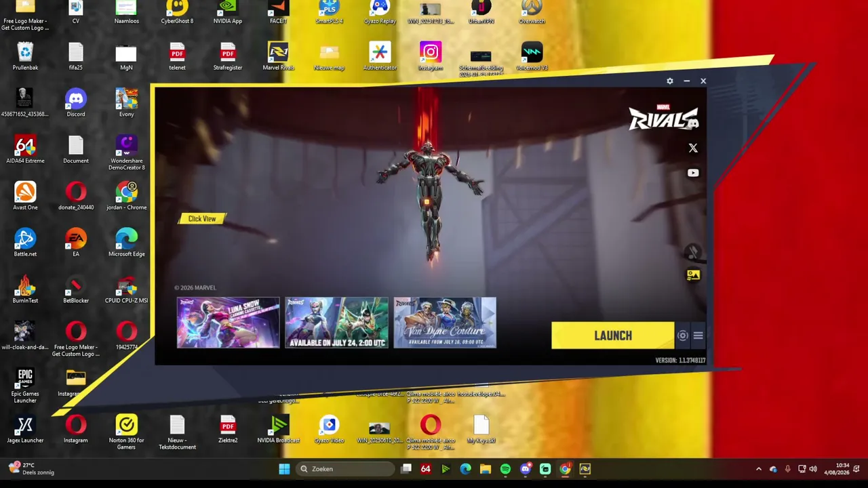Open wallpaper selection icon in launcher
The width and height of the screenshot is (868, 488).
(x=693, y=274)
